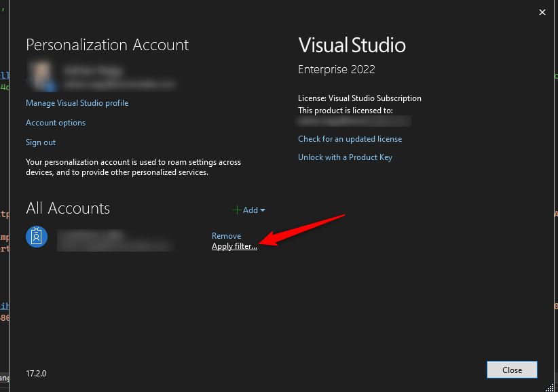
Task: Select Unlock with a Product Key
Action: click(345, 157)
